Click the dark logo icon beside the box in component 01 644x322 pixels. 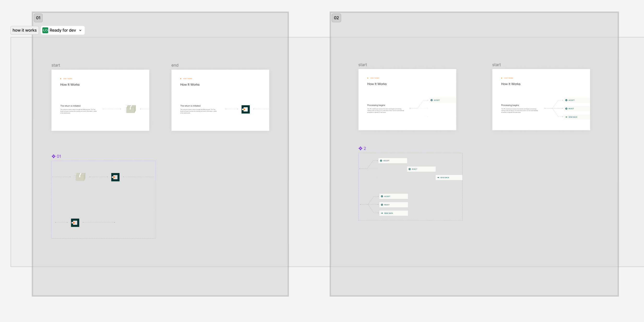(115, 177)
